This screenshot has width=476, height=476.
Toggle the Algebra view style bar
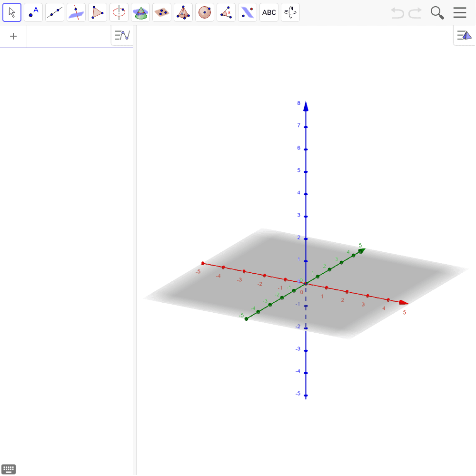pyautogui.click(x=122, y=36)
